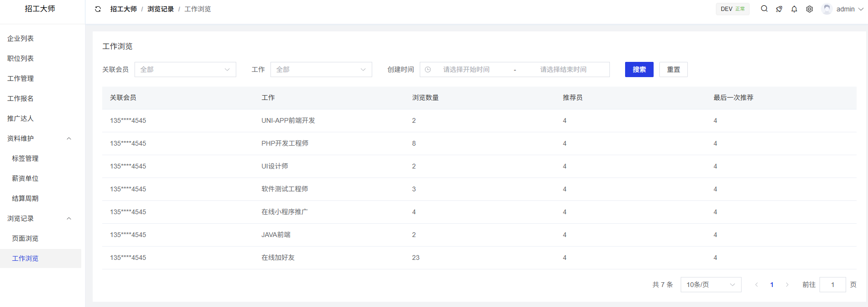The height and width of the screenshot is (307, 868).
Task: Open the 工作 filter dropdown
Action: [x=321, y=69]
